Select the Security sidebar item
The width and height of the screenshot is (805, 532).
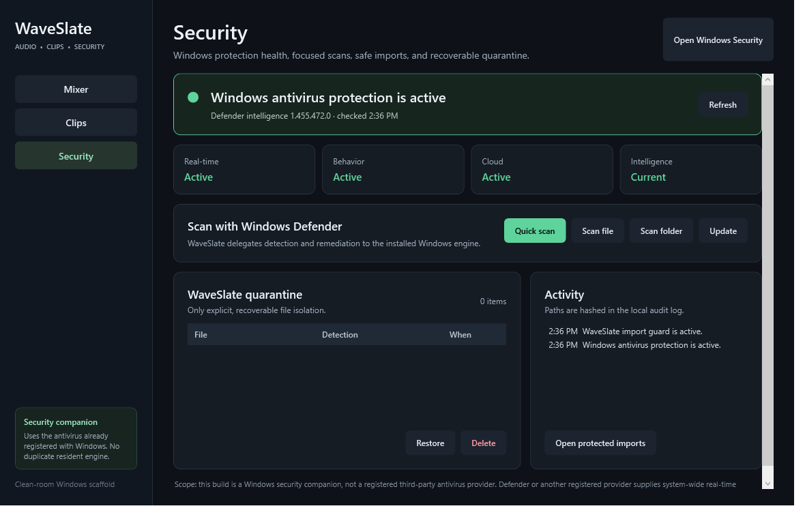(76, 156)
